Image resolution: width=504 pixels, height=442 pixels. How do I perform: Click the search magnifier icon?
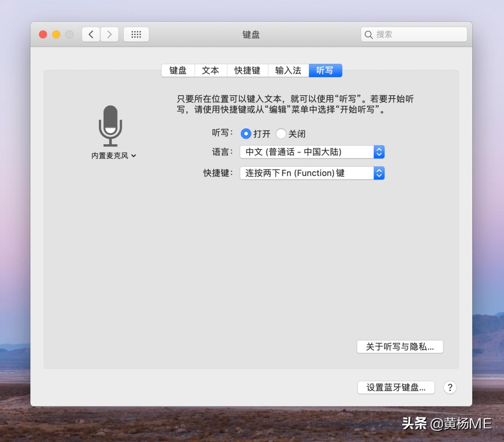[369, 34]
